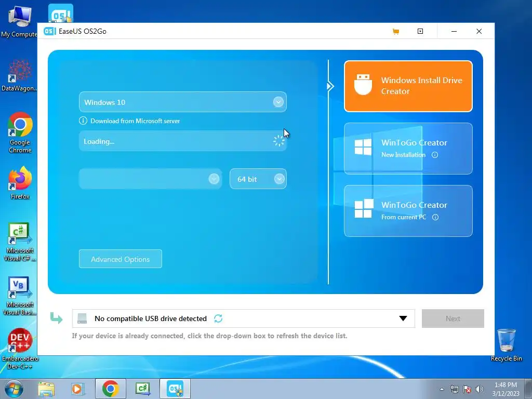
Task: Select Microsoft Visual C# desktop shortcut
Action: (x=20, y=242)
